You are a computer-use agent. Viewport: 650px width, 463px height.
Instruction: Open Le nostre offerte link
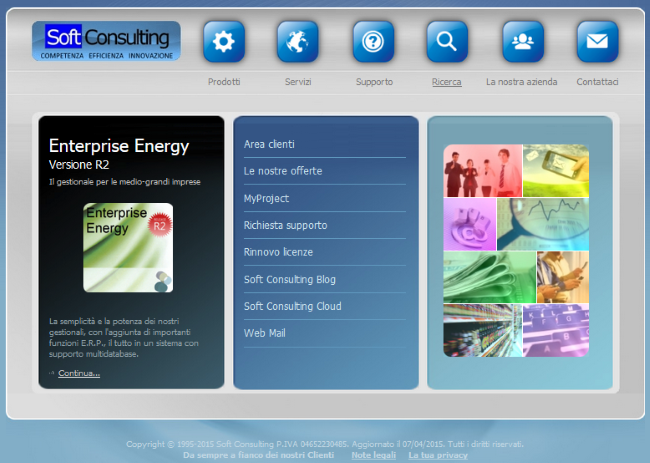[283, 171]
